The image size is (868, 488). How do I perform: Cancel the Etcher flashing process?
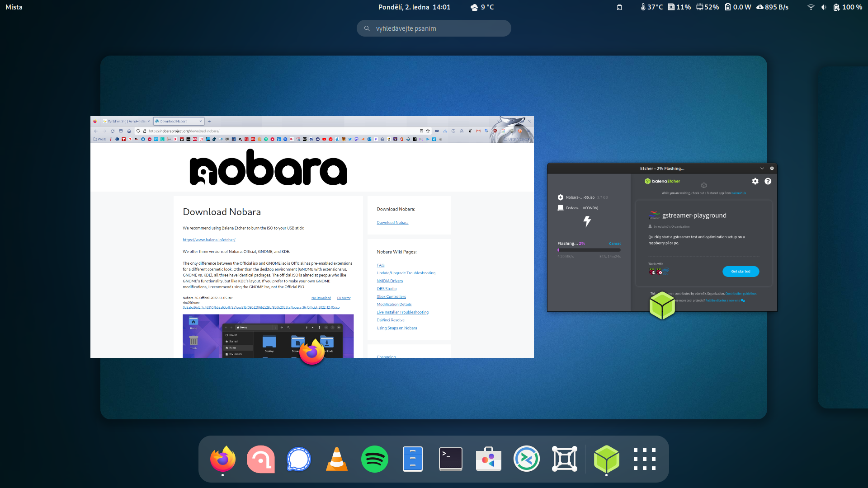[614, 244]
